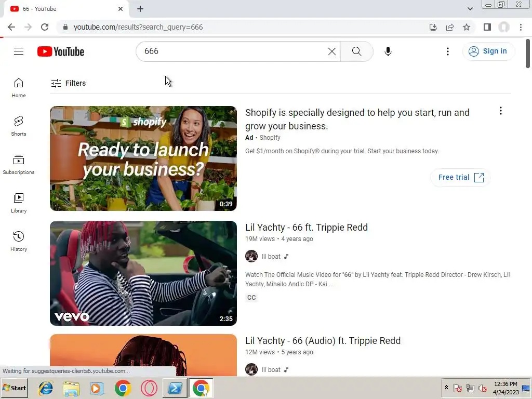Click the taskbar clock showing 12:36 PM
The image size is (532, 399).
[506, 388]
